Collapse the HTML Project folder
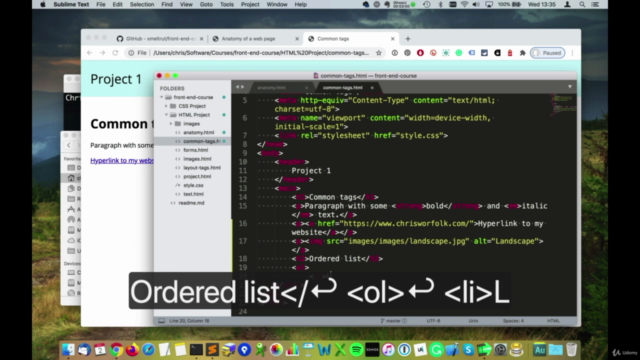This screenshot has height=360, width=640. click(x=167, y=115)
